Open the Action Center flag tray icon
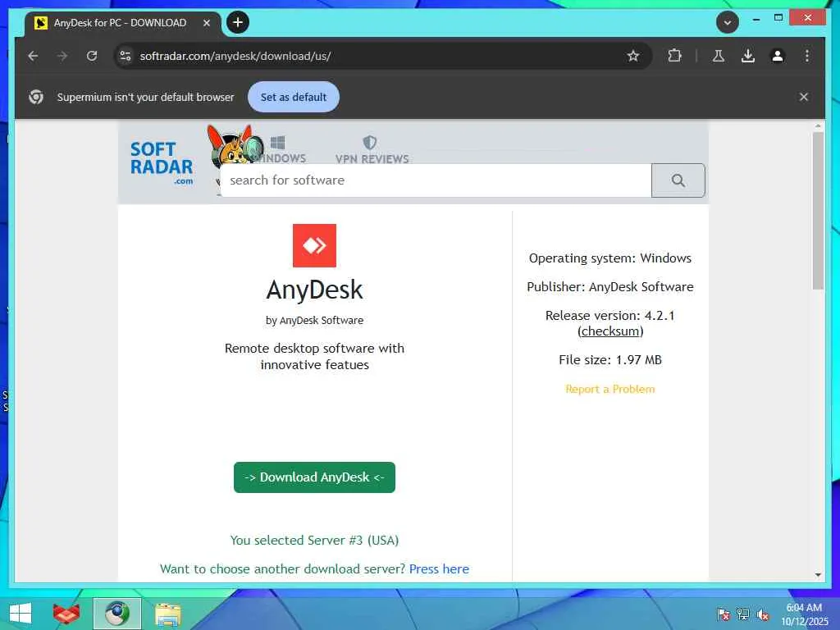The image size is (840, 630). pyautogui.click(x=723, y=614)
